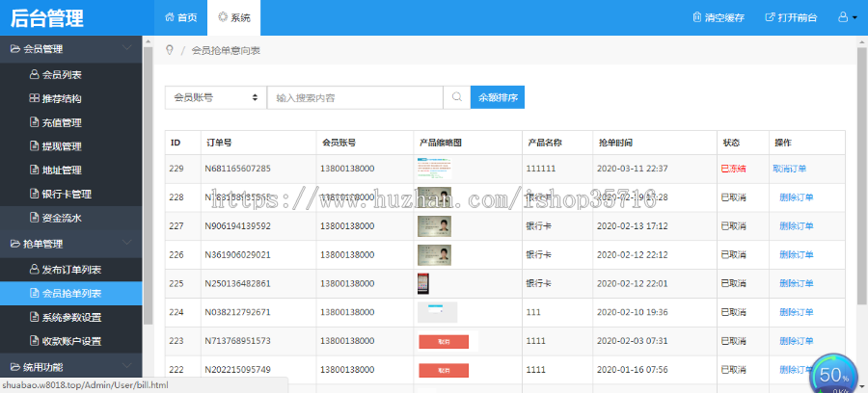Open red thumbnail of order 223
The height and width of the screenshot is (393, 868).
click(x=444, y=342)
